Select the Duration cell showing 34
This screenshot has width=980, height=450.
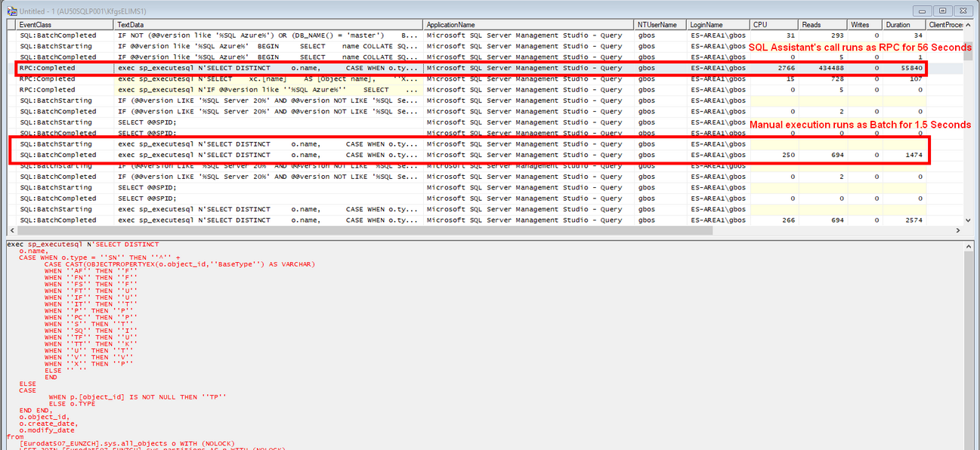(x=904, y=35)
